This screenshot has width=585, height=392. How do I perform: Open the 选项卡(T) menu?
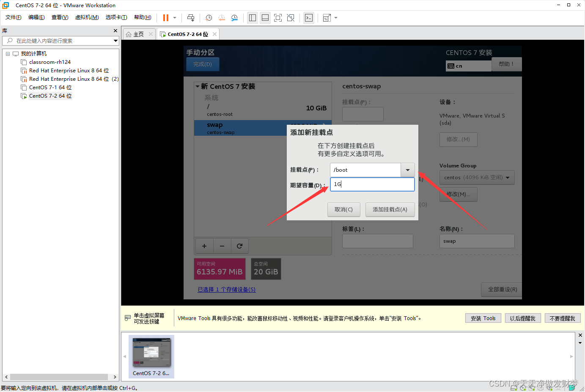pos(116,17)
